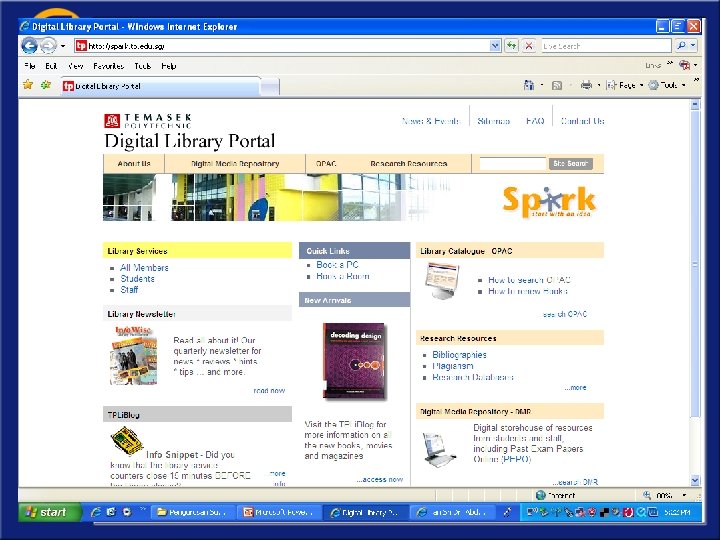Click the RSS Feeds toolbar icon
The image size is (720, 540).
tap(557, 85)
